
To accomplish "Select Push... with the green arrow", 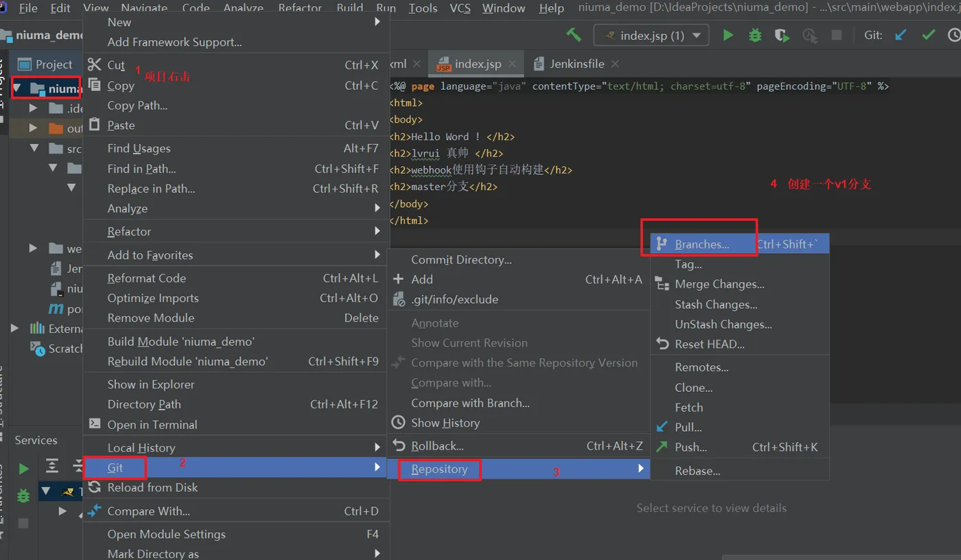I will click(x=740, y=447).
